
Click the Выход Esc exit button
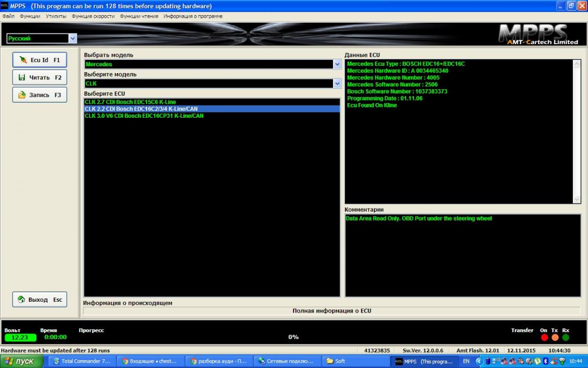pos(40,299)
